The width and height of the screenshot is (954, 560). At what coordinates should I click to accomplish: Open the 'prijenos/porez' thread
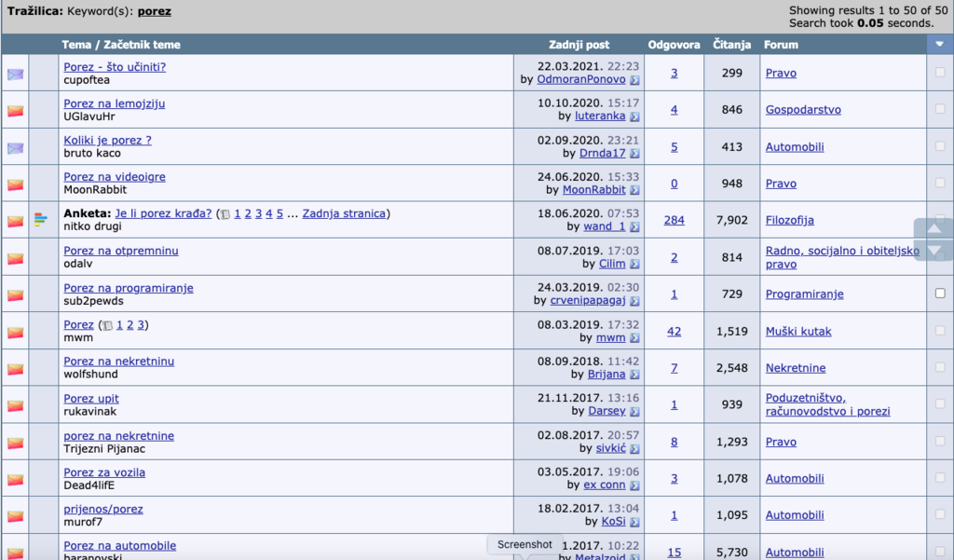click(x=103, y=510)
